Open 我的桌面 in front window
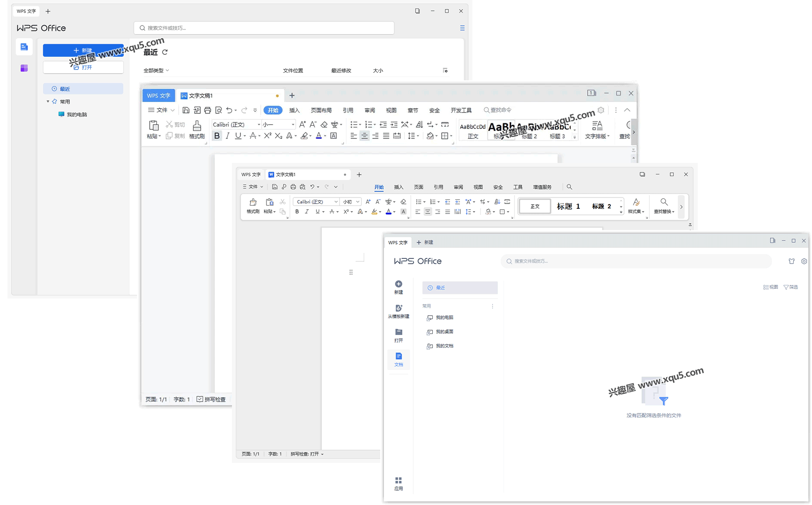Screen dimensions: 812x505 tap(440, 332)
